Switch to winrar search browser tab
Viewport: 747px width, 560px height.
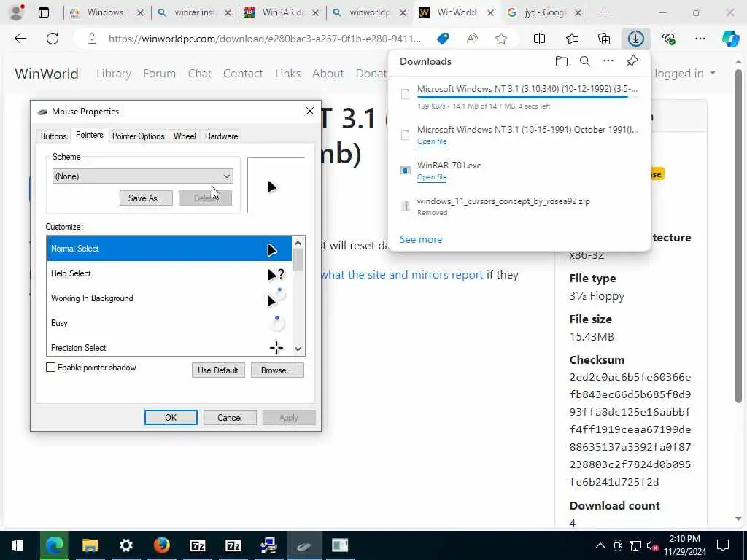(x=194, y=12)
